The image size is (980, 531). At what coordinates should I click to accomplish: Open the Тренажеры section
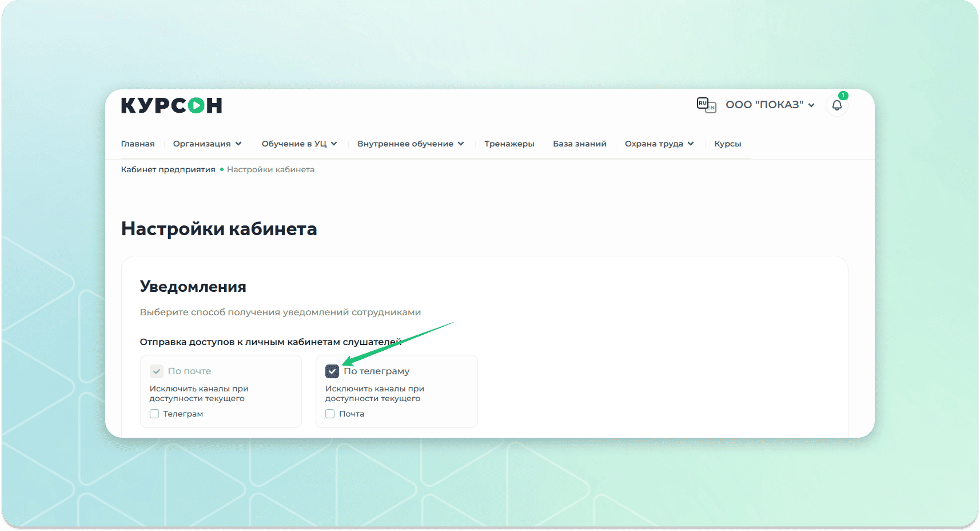pos(509,144)
